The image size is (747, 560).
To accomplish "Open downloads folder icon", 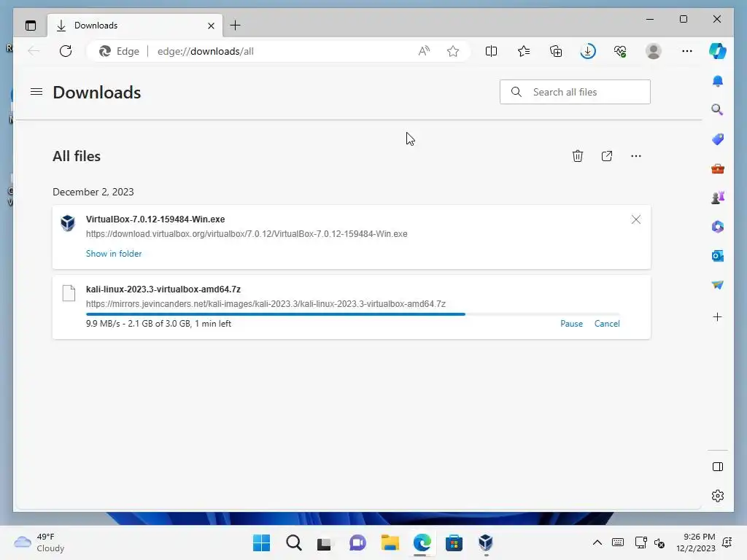I will [607, 156].
